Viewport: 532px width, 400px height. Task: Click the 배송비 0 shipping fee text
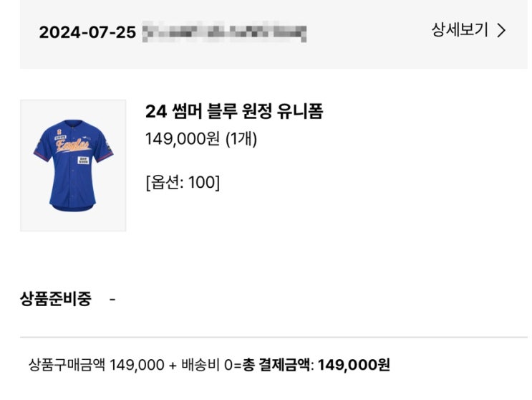coord(207,365)
